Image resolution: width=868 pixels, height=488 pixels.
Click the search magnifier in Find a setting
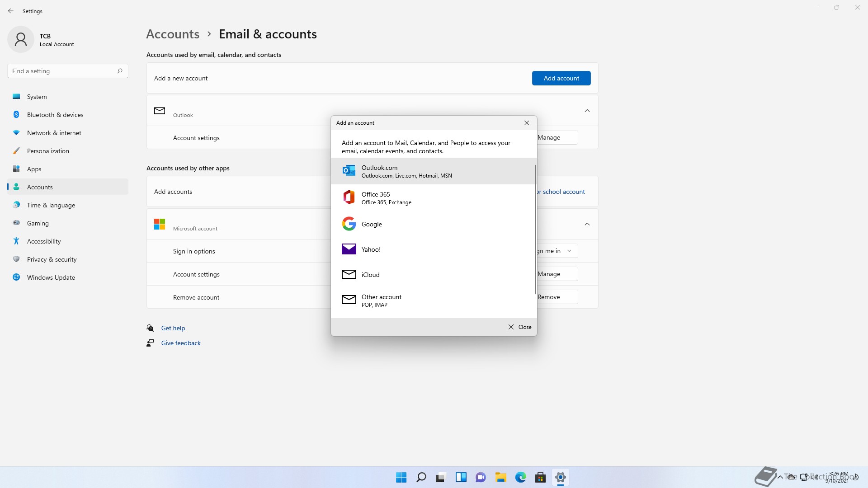click(120, 71)
